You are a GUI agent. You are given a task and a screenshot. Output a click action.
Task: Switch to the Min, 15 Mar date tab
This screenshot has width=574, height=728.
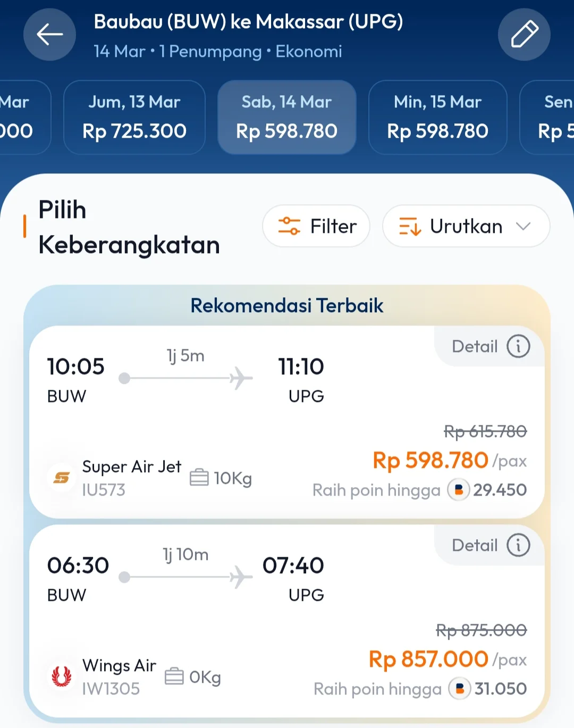[437, 118]
